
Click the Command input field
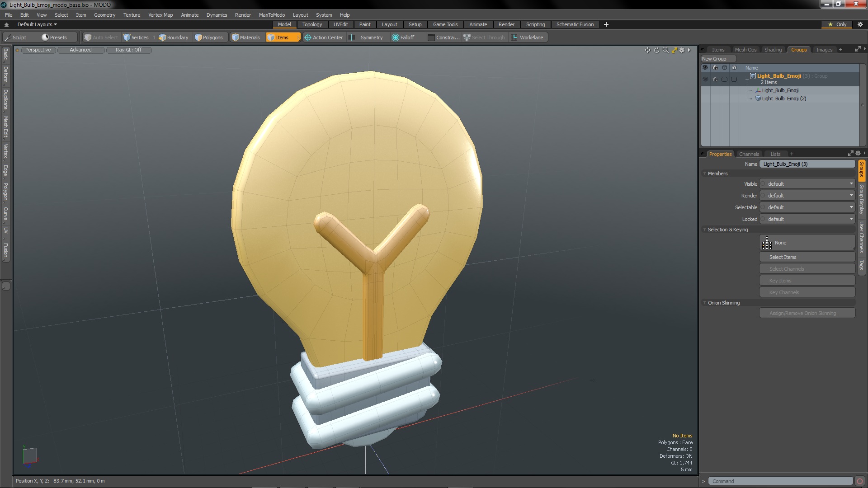point(780,481)
